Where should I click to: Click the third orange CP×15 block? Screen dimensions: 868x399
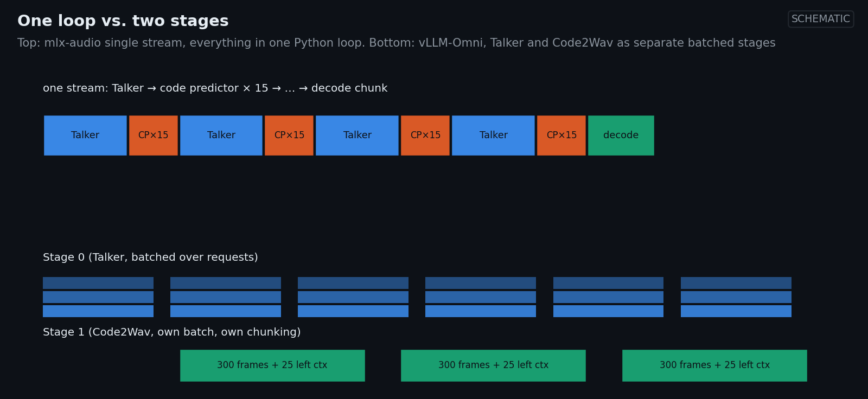click(425, 136)
